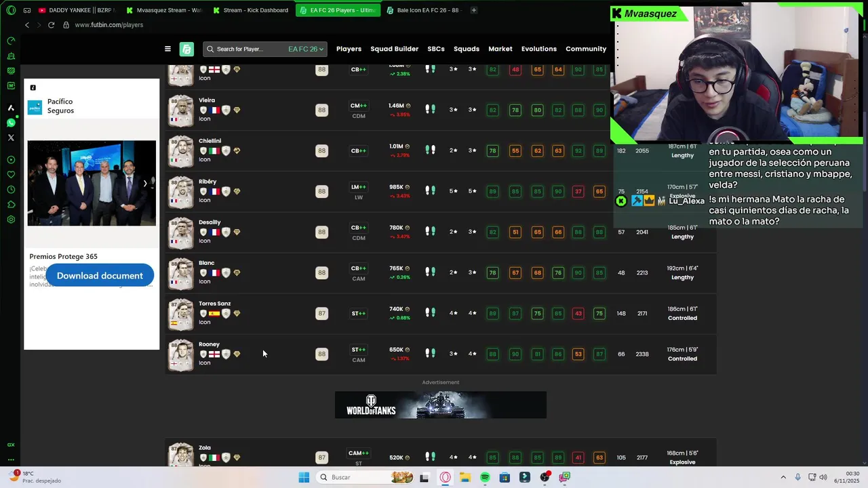Open Spotify from the taskbar

click(x=485, y=477)
